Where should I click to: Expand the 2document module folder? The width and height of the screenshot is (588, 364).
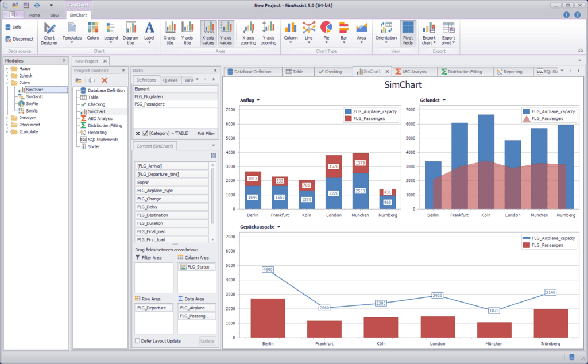tap(7, 125)
